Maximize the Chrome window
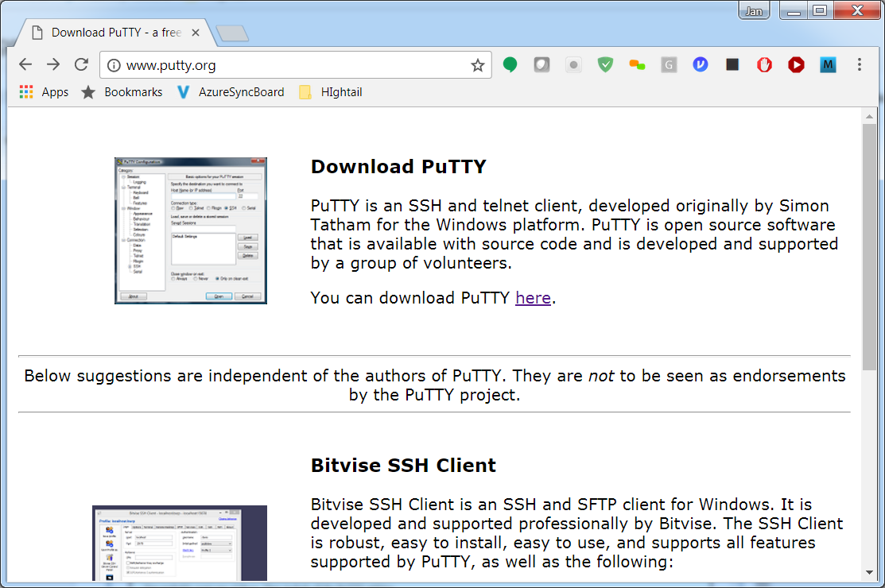The image size is (885, 588). 820,10
